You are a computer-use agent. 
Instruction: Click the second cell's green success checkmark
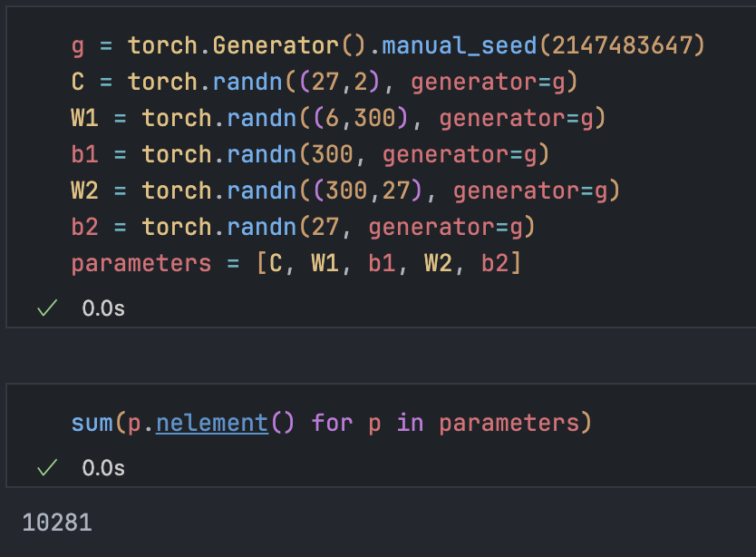click(x=46, y=467)
